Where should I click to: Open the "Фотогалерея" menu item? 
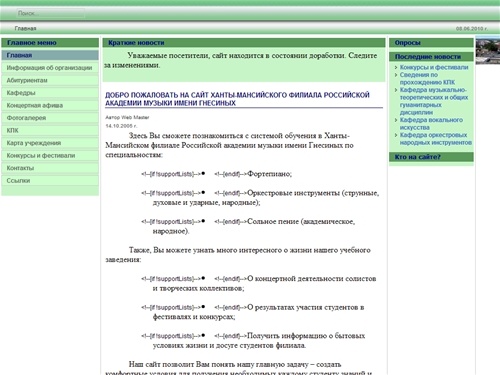click(50, 118)
